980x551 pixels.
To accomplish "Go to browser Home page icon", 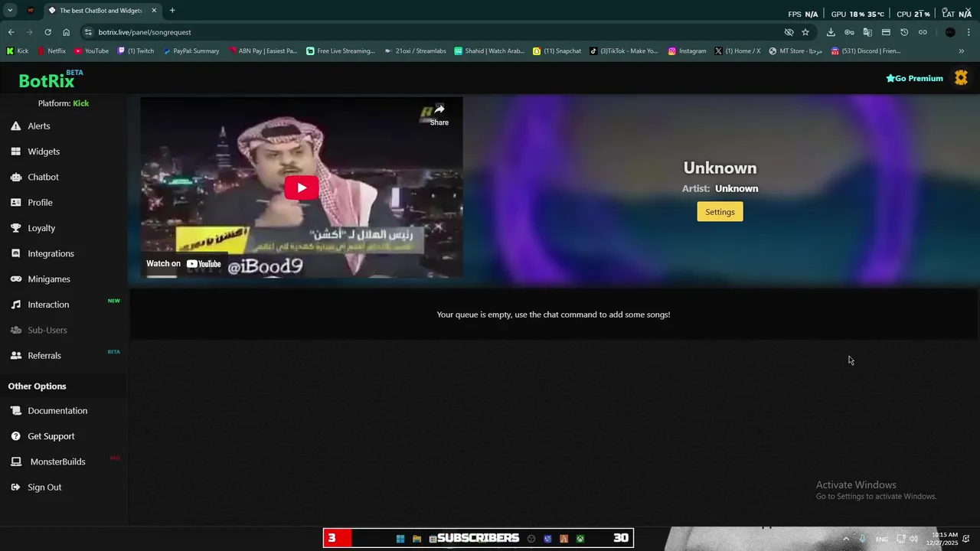I will pyautogui.click(x=66, y=32).
